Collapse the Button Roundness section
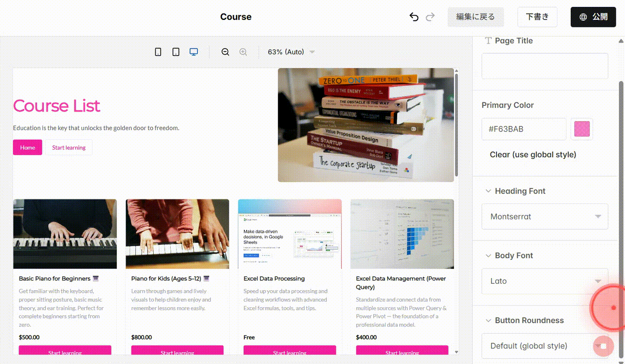The width and height of the screenshot is (625, 364). click(x=488, y=321)
